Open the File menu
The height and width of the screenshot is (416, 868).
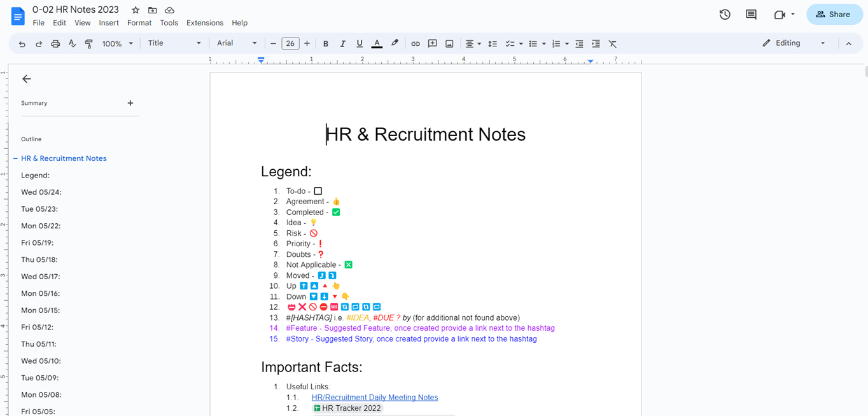(x=39, y=23)
